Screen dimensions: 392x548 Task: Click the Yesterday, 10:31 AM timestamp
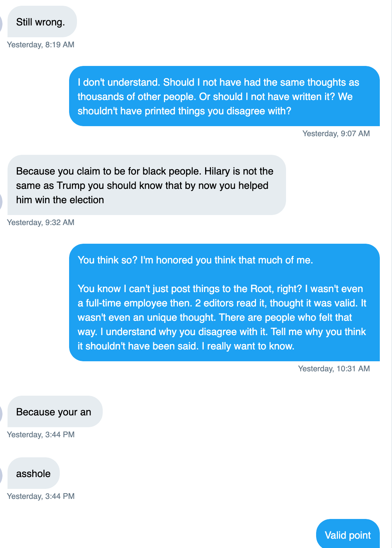[x=334, y=369]
